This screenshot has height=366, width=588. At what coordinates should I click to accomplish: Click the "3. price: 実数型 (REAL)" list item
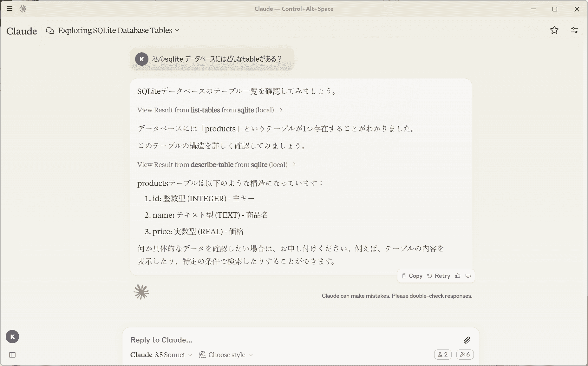click(x=194, y=232)
